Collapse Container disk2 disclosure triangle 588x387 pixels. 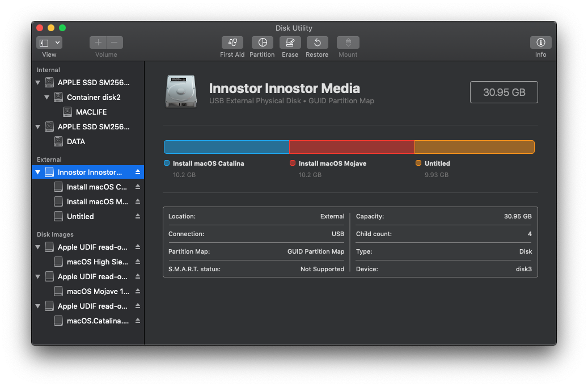(47, 97)
